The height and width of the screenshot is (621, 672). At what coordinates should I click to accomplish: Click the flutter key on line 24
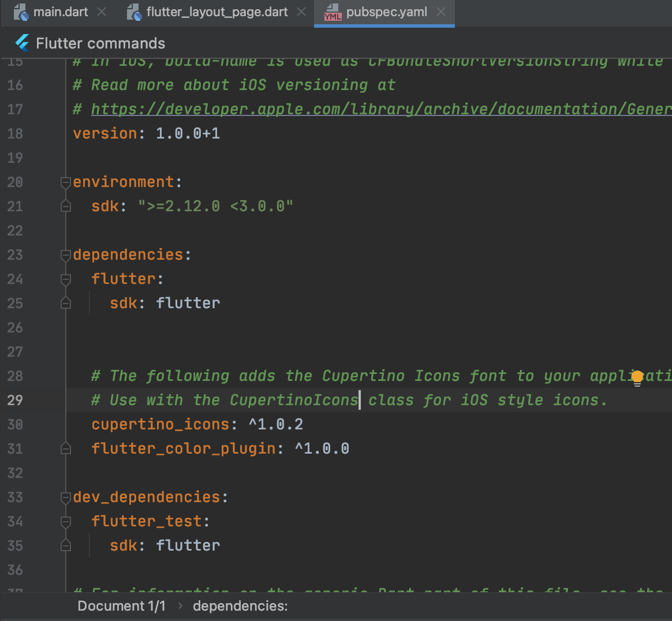click(124, 279)
